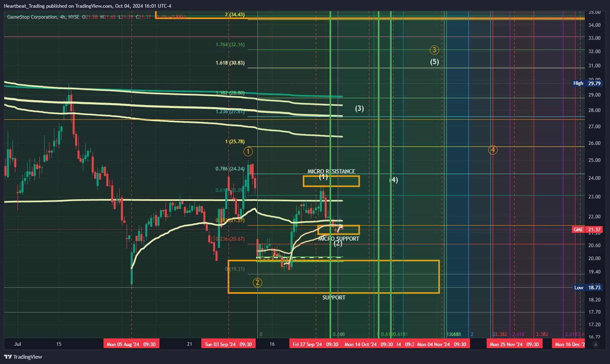This screenshot has width=610, height=364.
Task: Click the 0.786 (24.24) Fibonacci label
Action: [230, 169]
